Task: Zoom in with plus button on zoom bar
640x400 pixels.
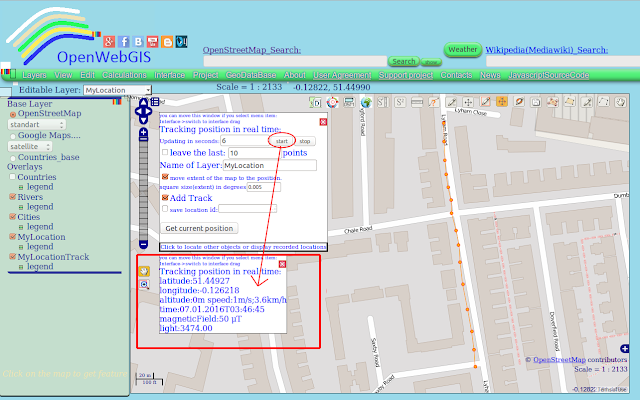Action: (143, 132)
